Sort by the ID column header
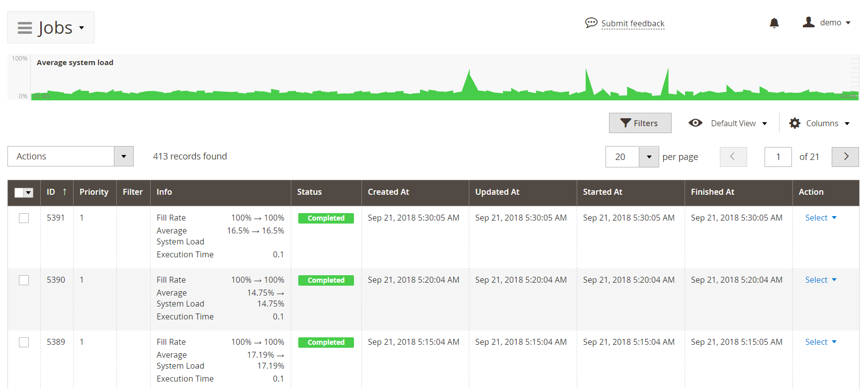 point(51,192)
